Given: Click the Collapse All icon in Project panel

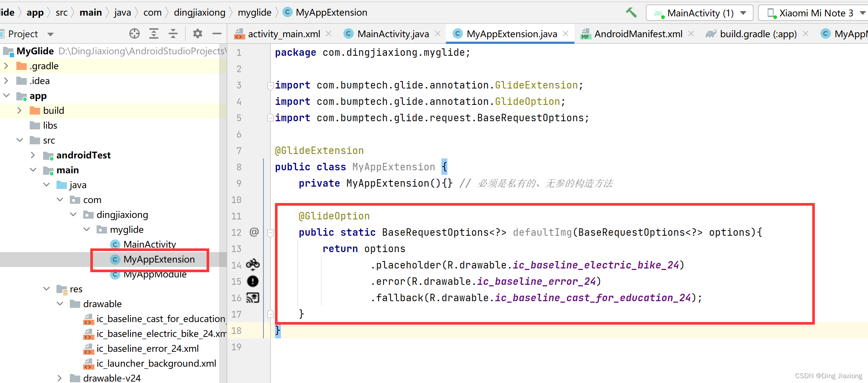Looking at the screenshot, I should click(173, 34).
